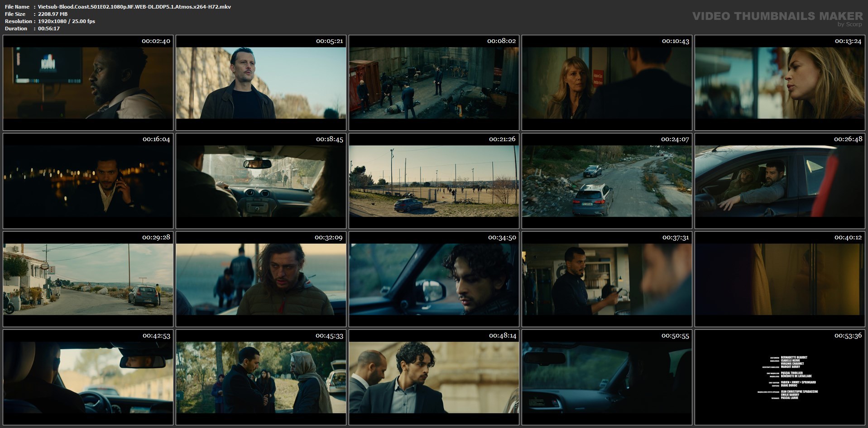Click the frame captured at 00:48:14
Screen dimensions: 868x428
click(434, 377)
